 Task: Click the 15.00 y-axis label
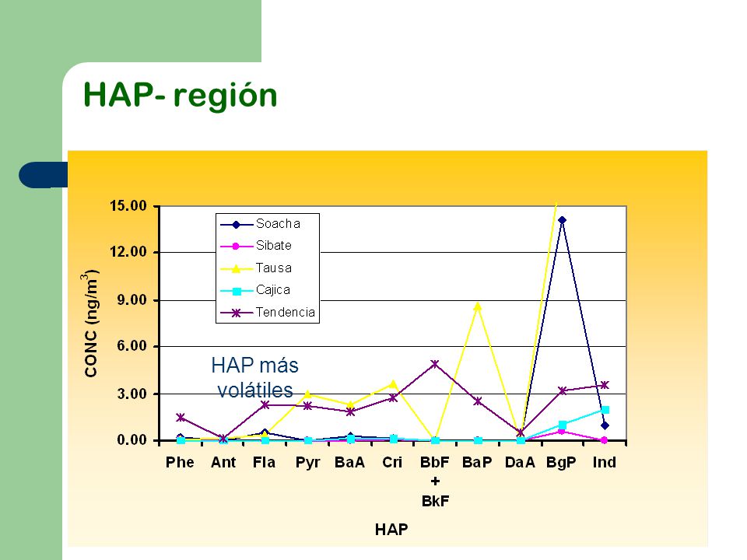128,206
